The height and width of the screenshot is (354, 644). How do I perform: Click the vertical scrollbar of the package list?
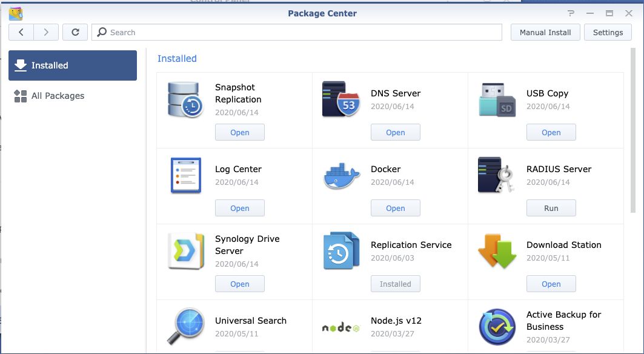(x=632, y=130)
